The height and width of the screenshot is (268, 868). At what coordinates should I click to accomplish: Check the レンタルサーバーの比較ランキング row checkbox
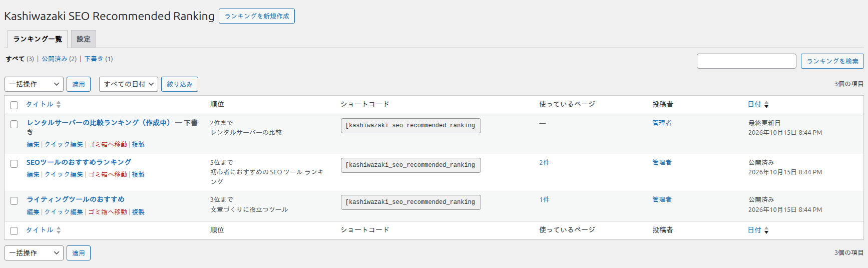coord(14,124)
